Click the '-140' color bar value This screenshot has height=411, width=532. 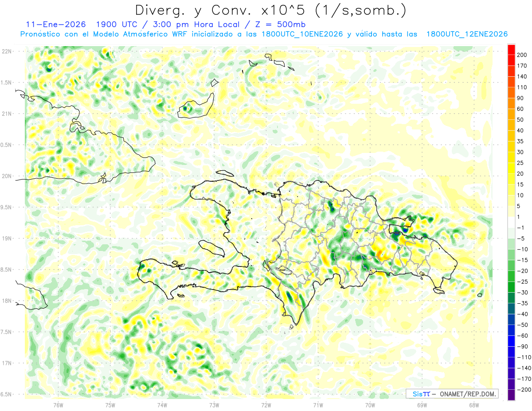pyautogui.click(x=524, y=368)
